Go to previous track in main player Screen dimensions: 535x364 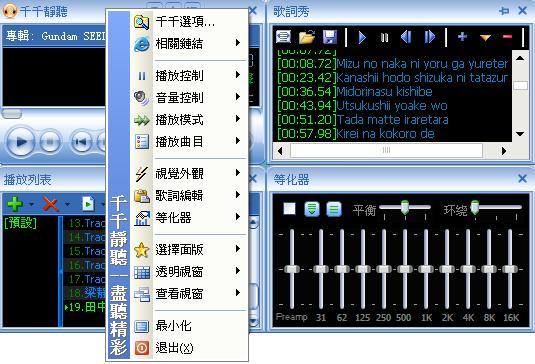[x=81, y=142]
